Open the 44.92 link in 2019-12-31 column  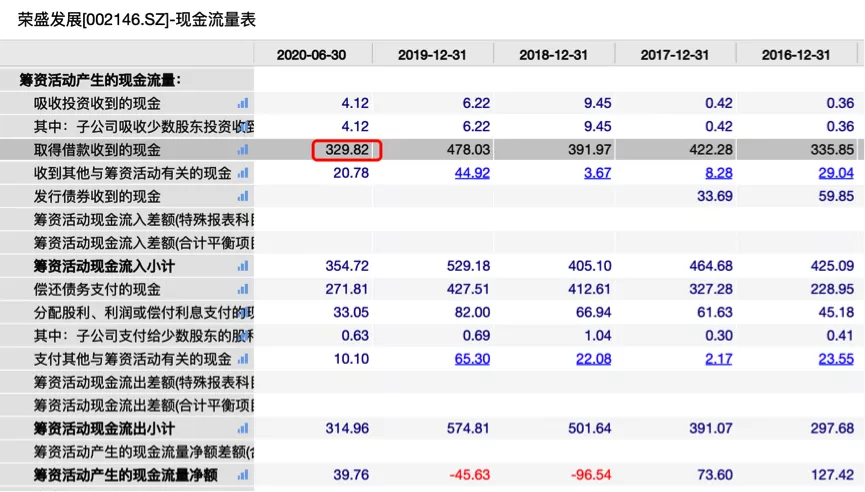pyautogui.click(x=472, y=173)
